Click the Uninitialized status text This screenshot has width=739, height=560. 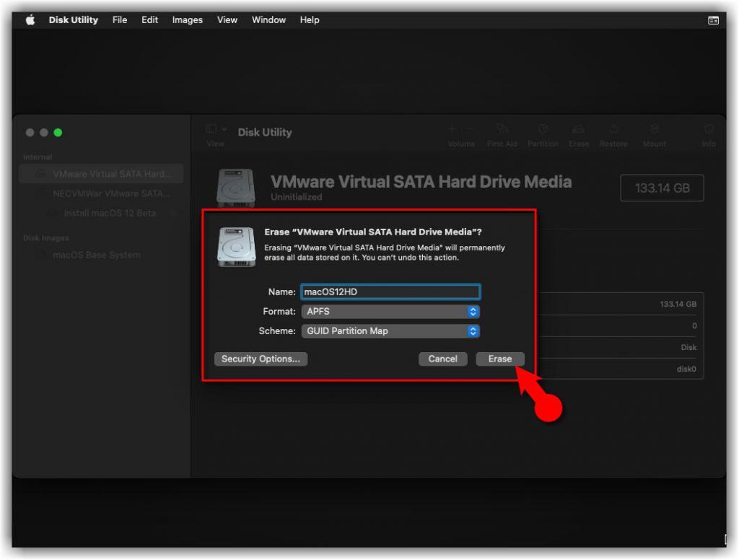pos(297,197)
